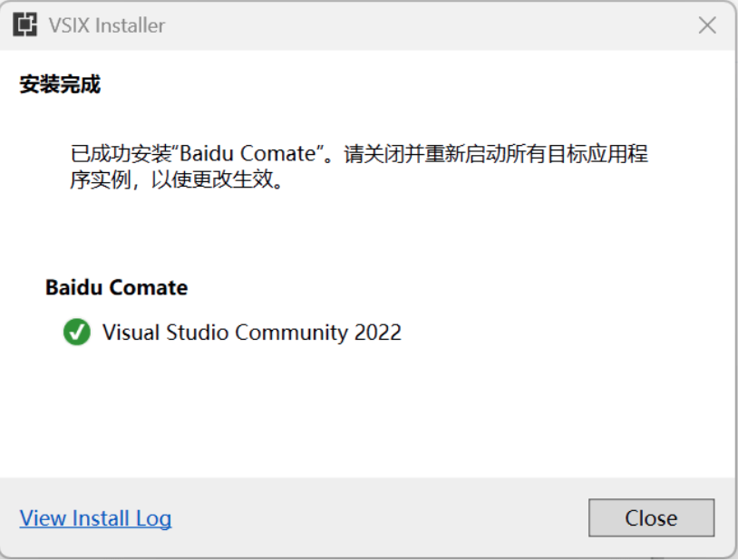Image resolution: width=738 pixels, height=560 pixels.
Task: Click the green success checkmark icon
Action: click(77, 333)
